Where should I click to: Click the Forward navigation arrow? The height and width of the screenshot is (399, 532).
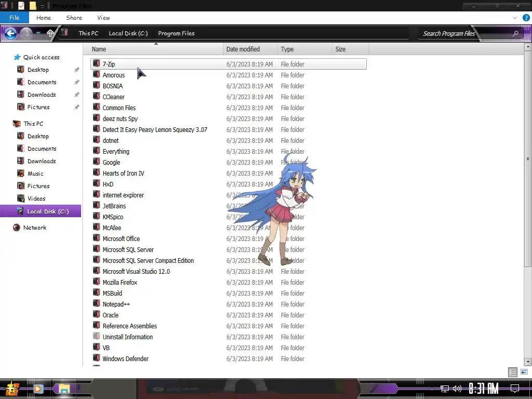26,33
